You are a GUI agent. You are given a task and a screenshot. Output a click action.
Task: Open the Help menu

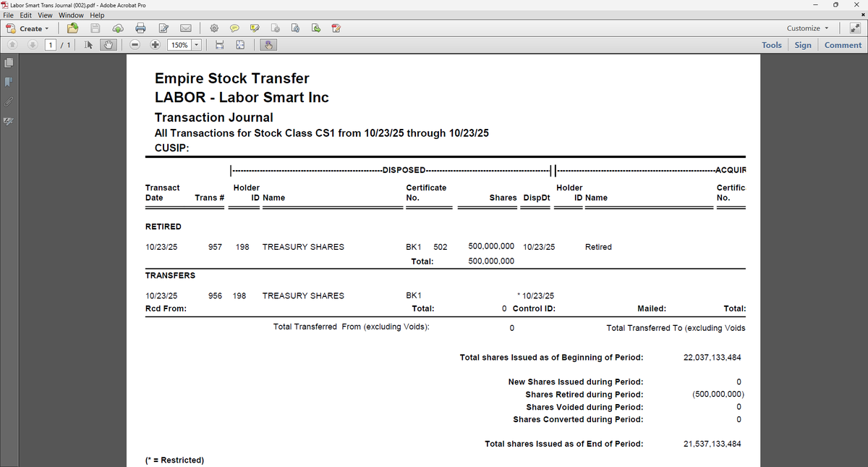[x=97, y=15]
